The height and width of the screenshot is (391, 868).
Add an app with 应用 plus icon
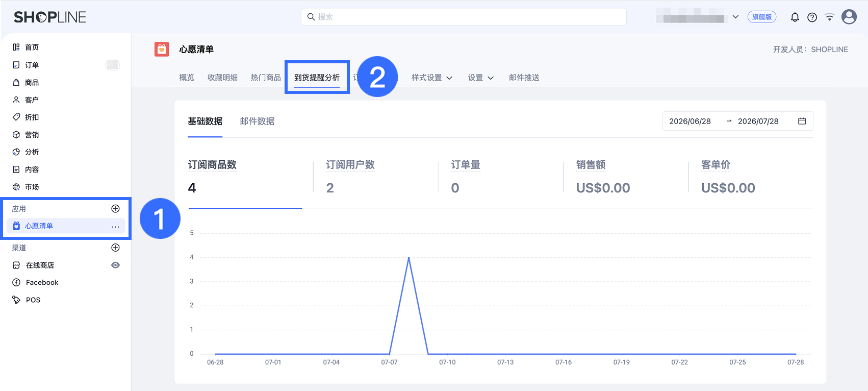pos(115,208)
